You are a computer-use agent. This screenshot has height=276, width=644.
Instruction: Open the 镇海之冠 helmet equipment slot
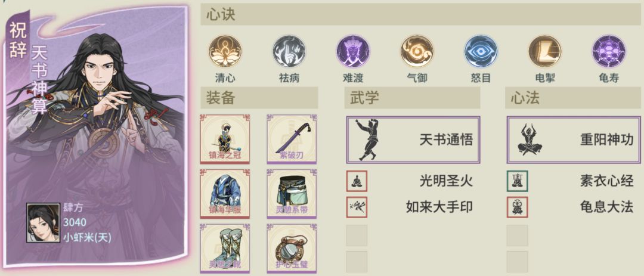(x=225, y=139)
